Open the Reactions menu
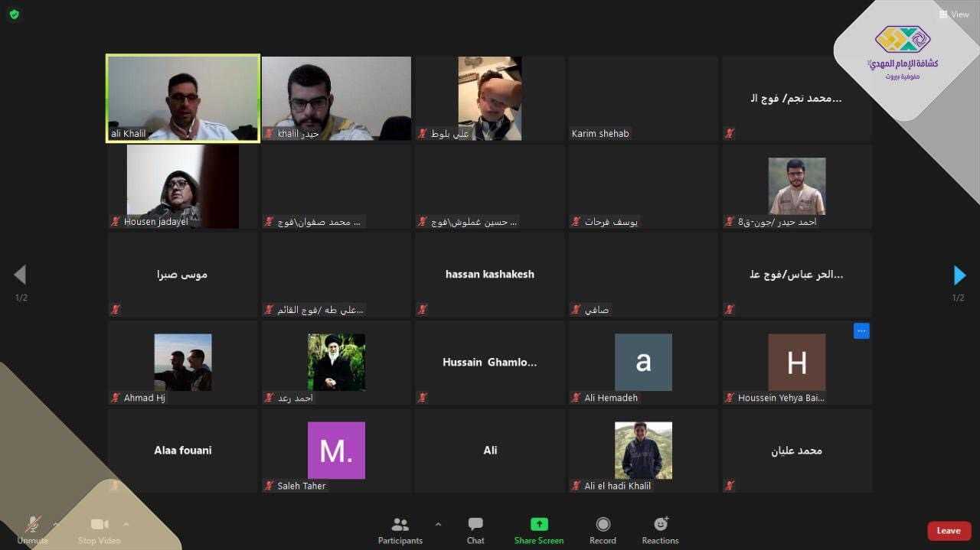Viewport: 980px width, 550px height. tap(660, 525)
